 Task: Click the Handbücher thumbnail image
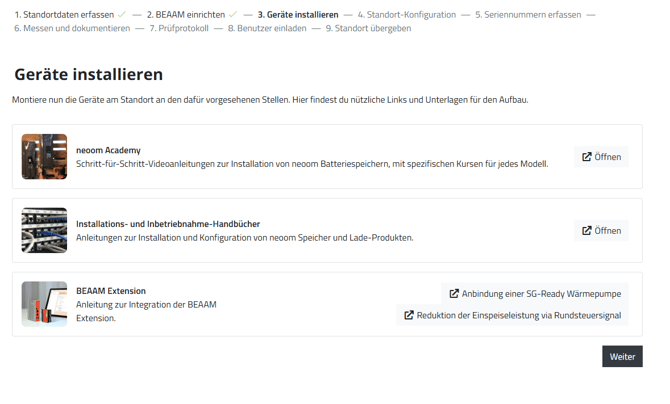[44, 231]
